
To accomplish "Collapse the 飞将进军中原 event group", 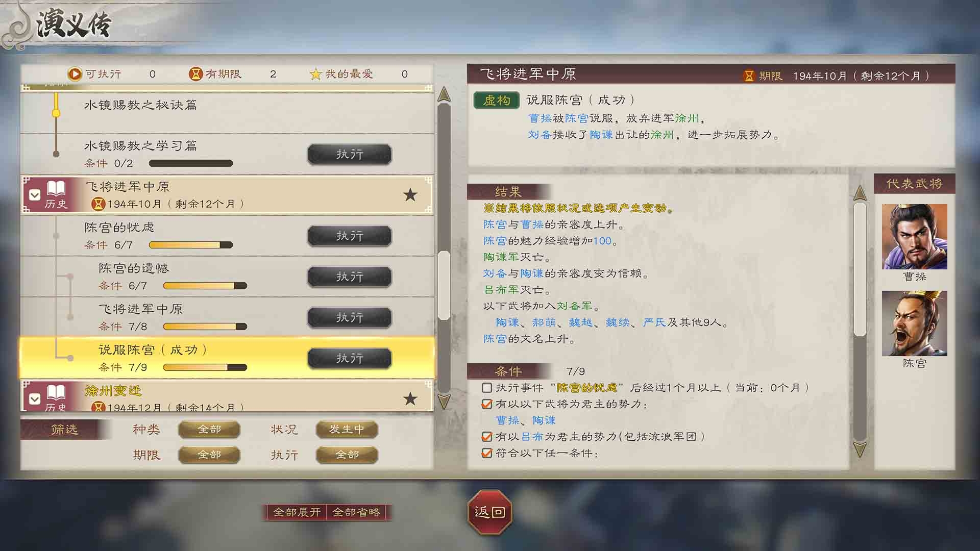I will coord(35,194).
